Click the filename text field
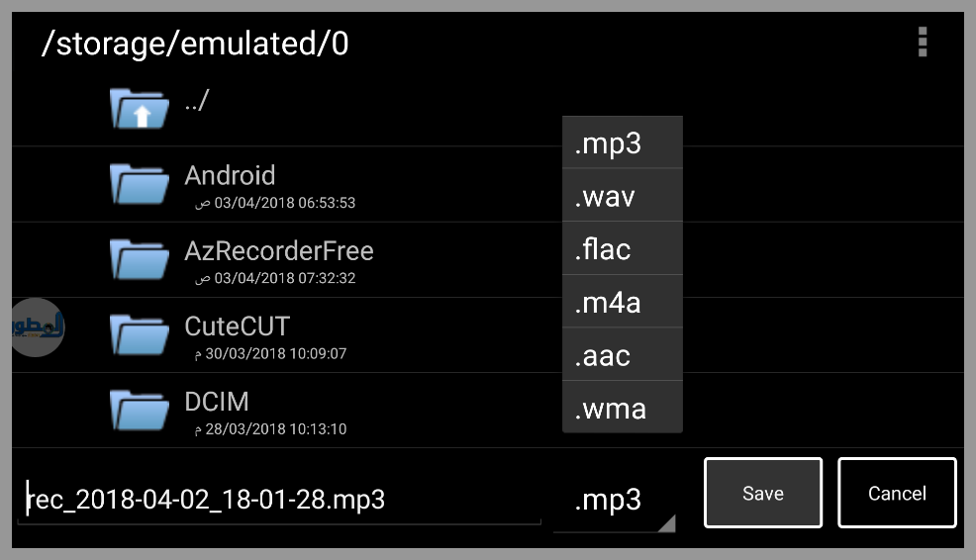The height and width of the screenshot is (560, 976). point(279,500)
